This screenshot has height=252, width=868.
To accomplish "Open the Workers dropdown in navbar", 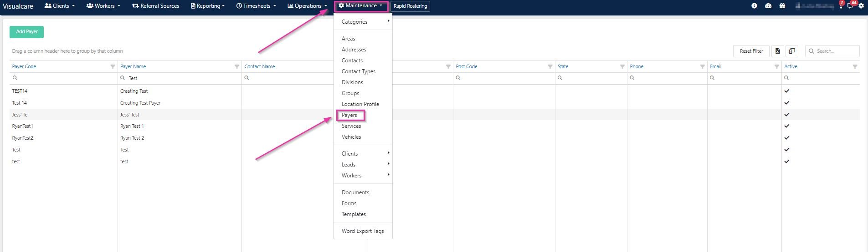I will pos(103,6).
